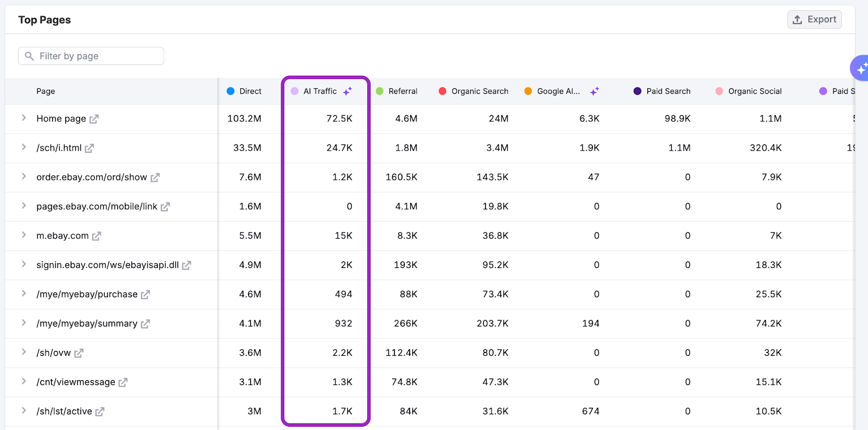Open Home page external link icon

click(94, 119)
